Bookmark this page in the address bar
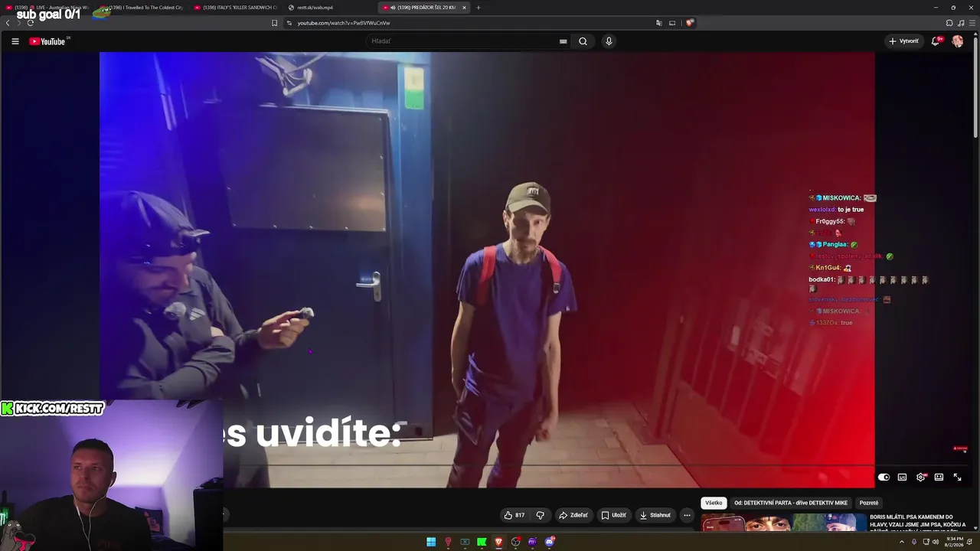This screenshot has width=980, height=551. (274, 23)
